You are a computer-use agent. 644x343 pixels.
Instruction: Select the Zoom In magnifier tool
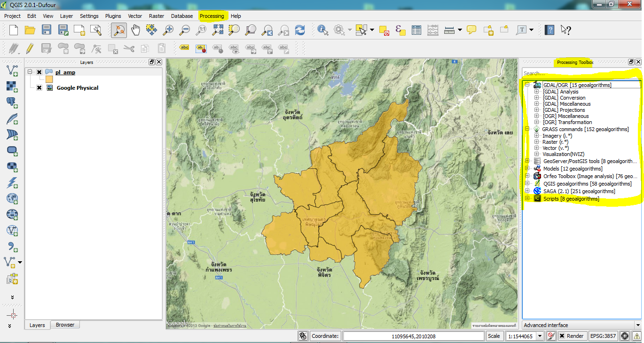tap(168, 30)
